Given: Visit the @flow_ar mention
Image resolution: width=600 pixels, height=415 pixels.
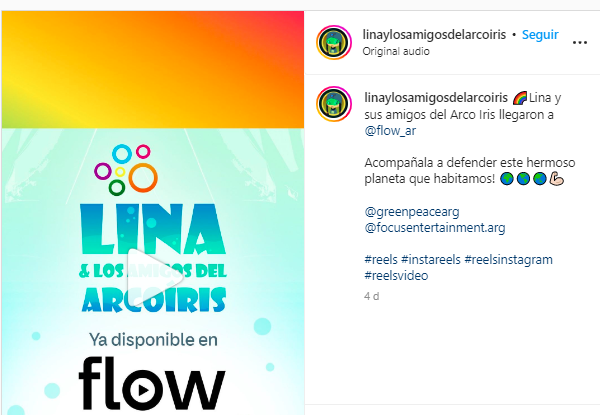Looking at the screenshot, I should click(390, 131).
